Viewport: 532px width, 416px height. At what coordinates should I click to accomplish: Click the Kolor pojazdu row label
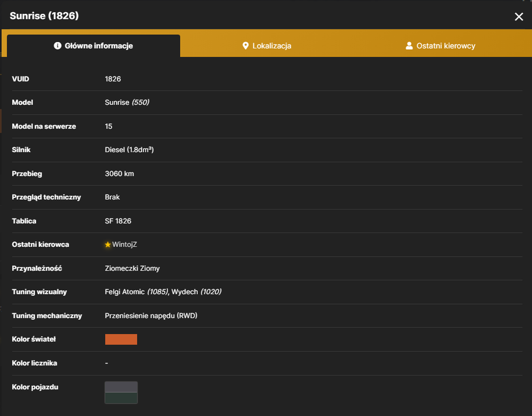[x=35, y=387]
